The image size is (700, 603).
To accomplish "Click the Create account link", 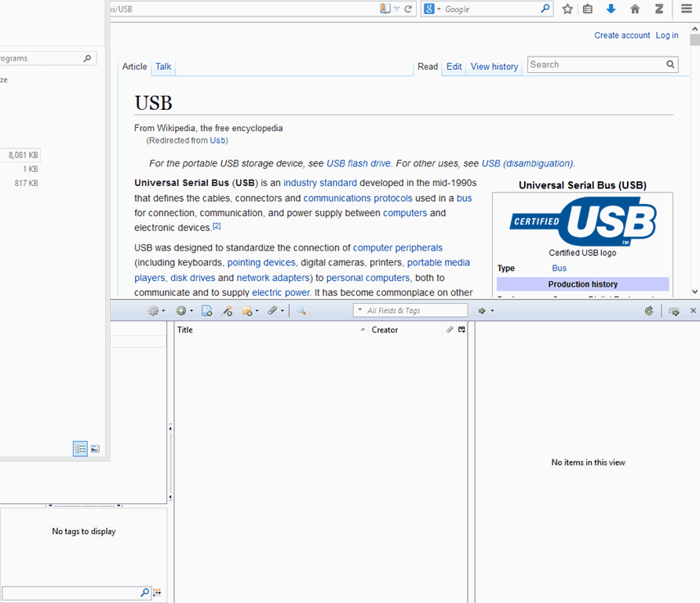I will coord(622,35).
